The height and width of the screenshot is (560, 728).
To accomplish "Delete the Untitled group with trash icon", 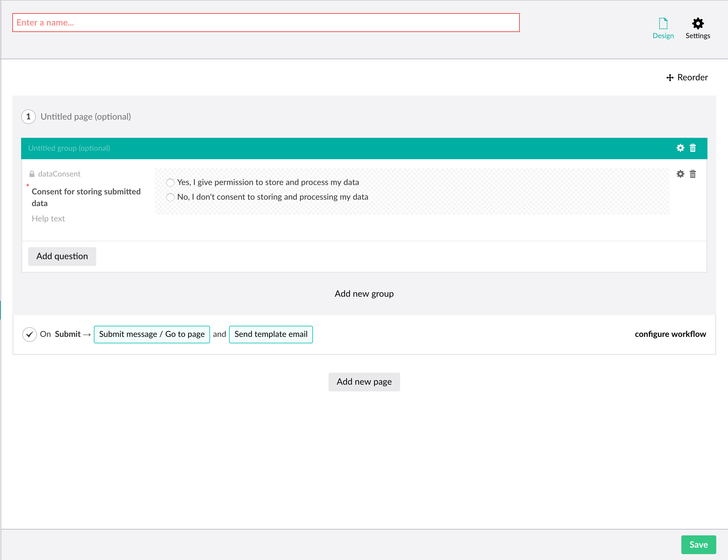I will tap(693, 148).
